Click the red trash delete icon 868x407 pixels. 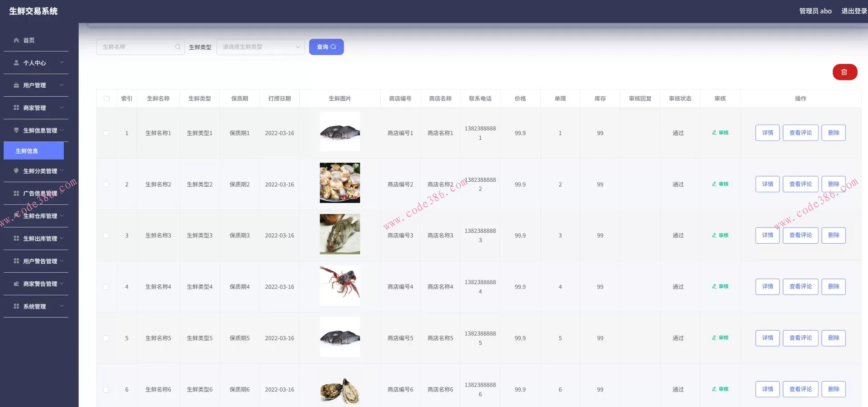pos(844,72)
